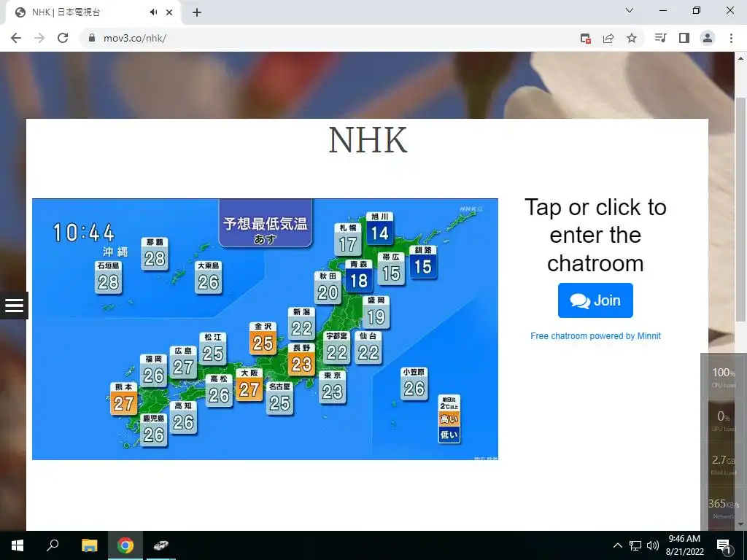The height and width of the screenshot is (560, 747).
Task: Minimize the Chrome window
Action: coord(662,10)
